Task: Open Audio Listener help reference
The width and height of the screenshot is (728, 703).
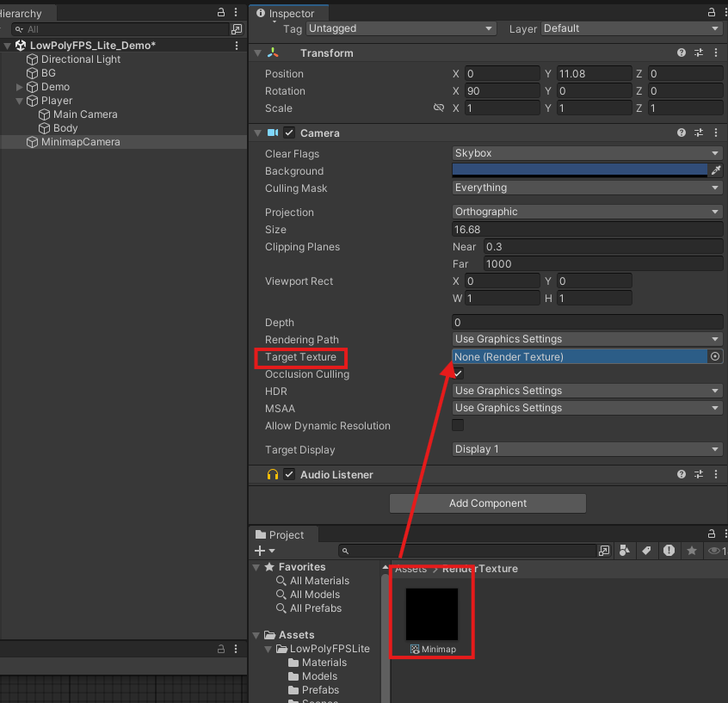Action: (x=682, y=475)
